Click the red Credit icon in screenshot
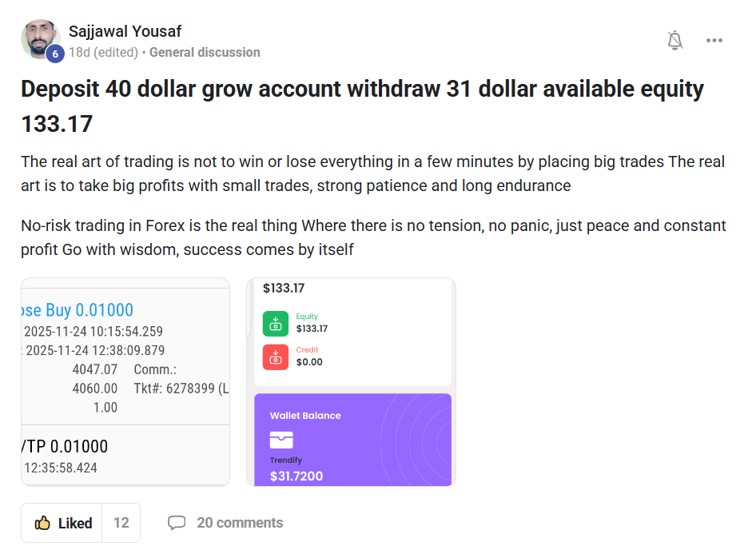 pyautogui.click(x=275, y=356)
